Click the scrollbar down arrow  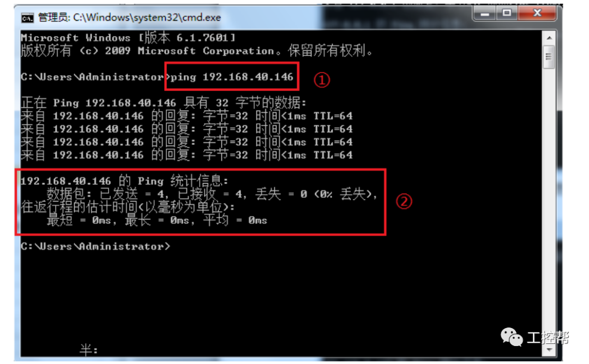[549, 350]
